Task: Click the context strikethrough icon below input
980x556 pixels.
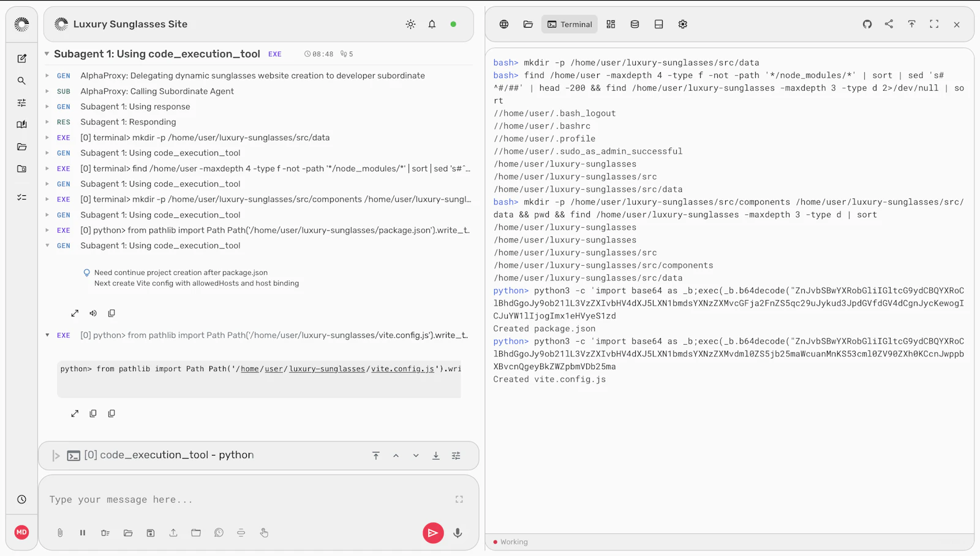Action: (241, 533)
